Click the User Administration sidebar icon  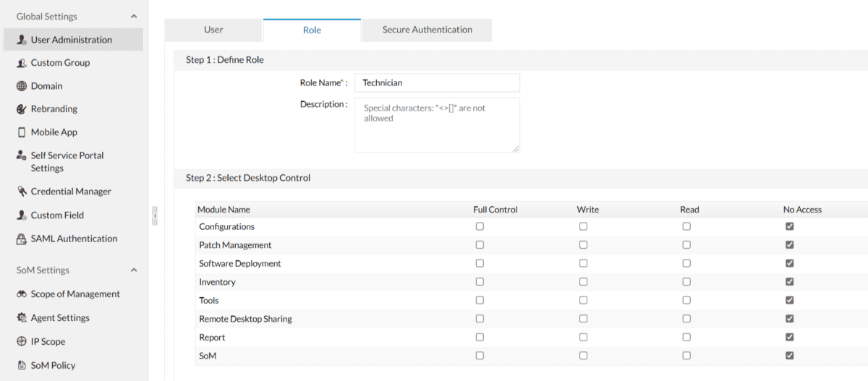click(22, 40)
